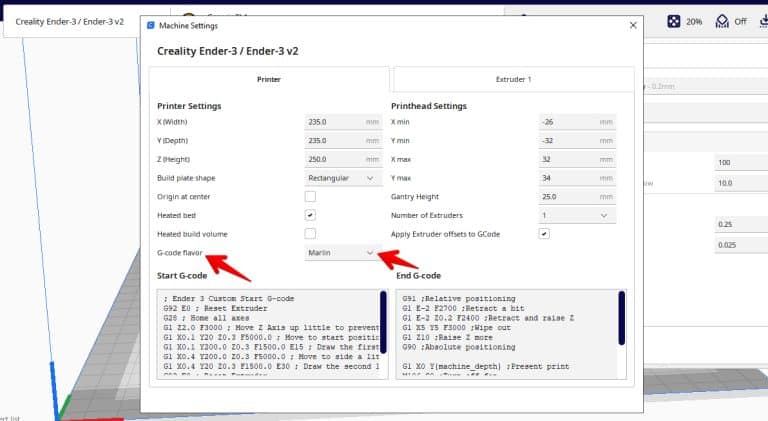Click the 'Gantry Height' label
Screen dimensions: 768x421
click(x=415, y=196)
